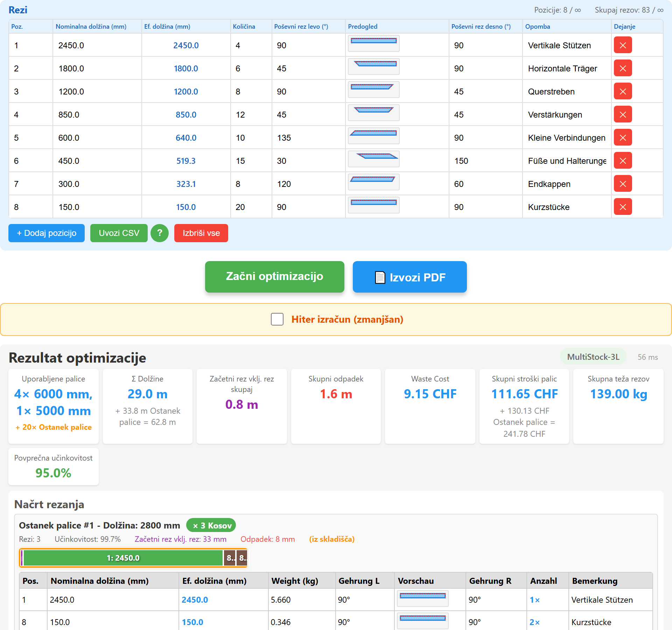This screenshot has width=672, height=630.
Task: Click preview shape for position 6
Action: click(373, 159)
